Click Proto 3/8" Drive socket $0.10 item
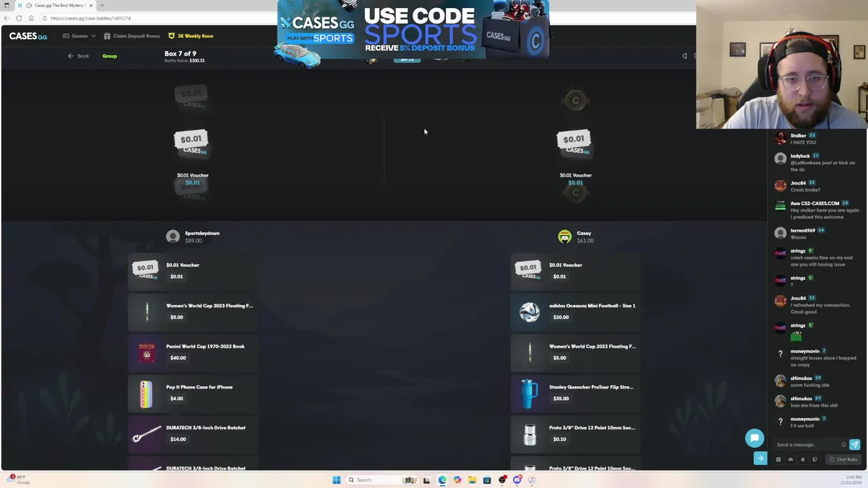 pyautogui.click(x=576, y=433)
